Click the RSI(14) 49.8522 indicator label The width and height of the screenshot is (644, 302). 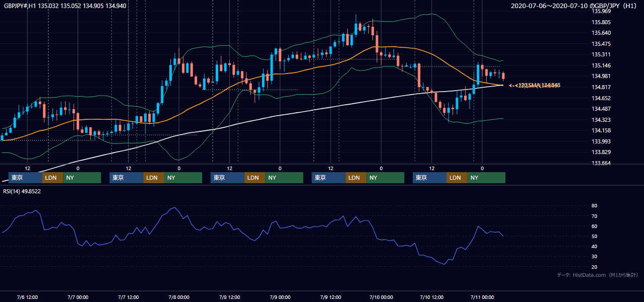[22, 191]
